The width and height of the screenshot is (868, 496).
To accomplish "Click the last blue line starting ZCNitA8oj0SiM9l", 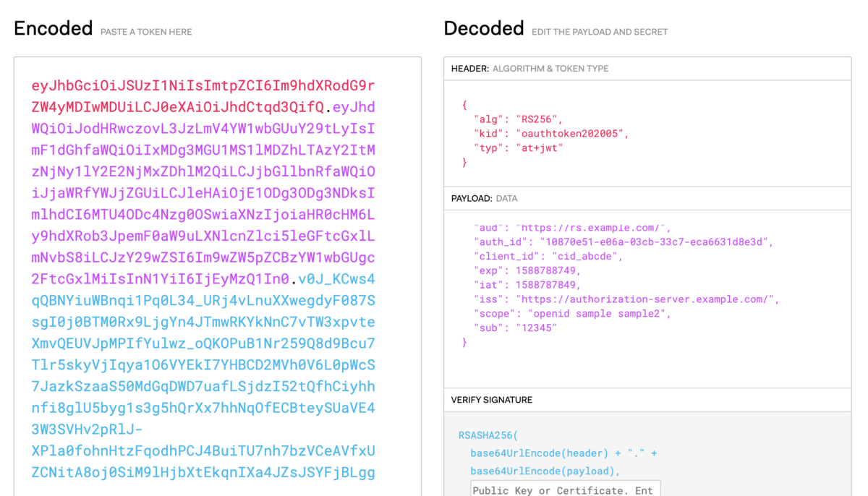I will coord(203,473).
